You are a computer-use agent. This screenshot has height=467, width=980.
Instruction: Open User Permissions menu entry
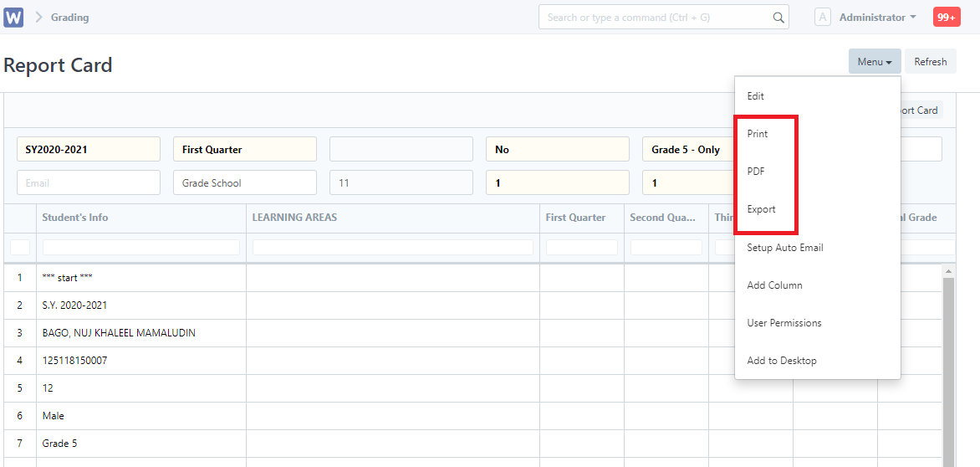[818, 323]
